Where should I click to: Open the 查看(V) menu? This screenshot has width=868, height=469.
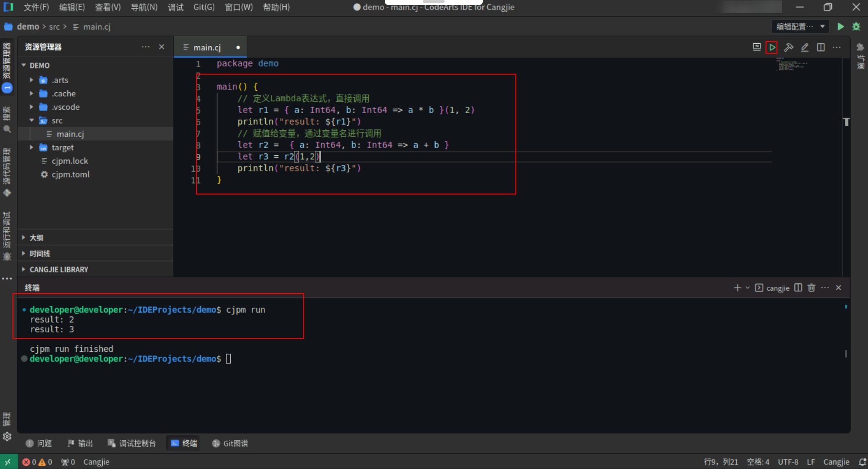(108, 7)
